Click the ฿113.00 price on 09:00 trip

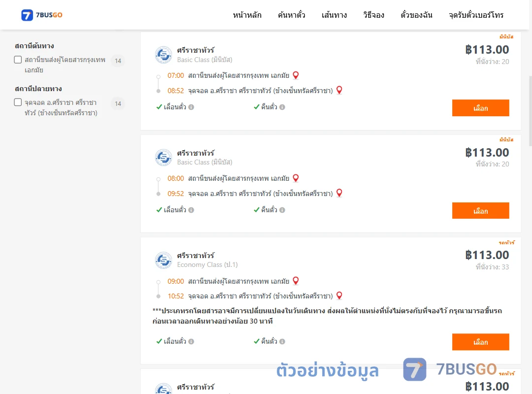(x=487, y=255)
